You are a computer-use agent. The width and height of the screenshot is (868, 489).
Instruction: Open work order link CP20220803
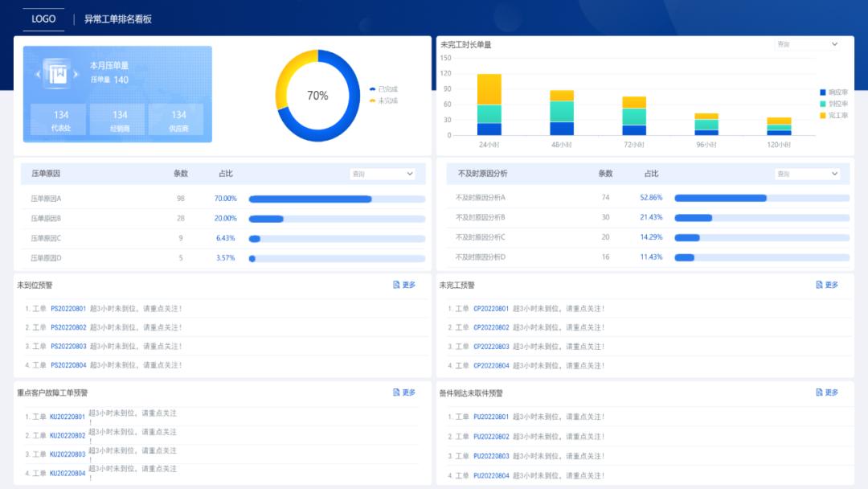pyautogui.click(x=491, y=347)
